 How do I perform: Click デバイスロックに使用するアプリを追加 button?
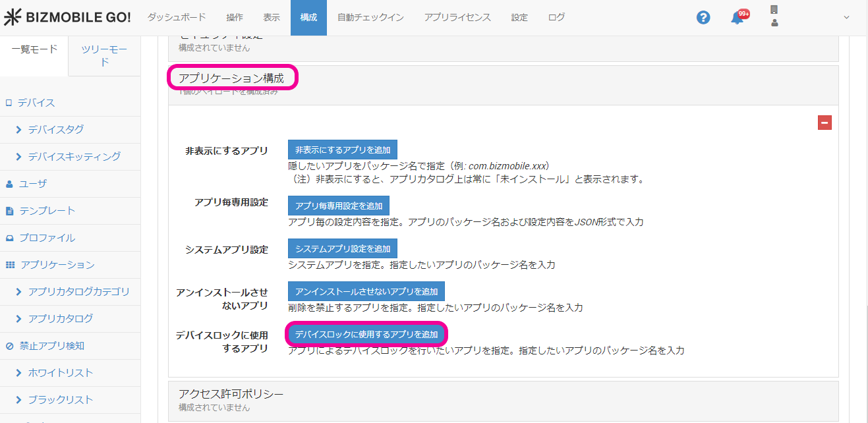coord(366,334)
